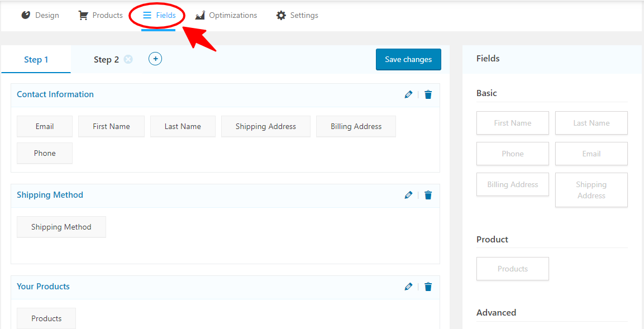Click the Settings gear icon
This screenshot has height=329, width=644.
281,16
